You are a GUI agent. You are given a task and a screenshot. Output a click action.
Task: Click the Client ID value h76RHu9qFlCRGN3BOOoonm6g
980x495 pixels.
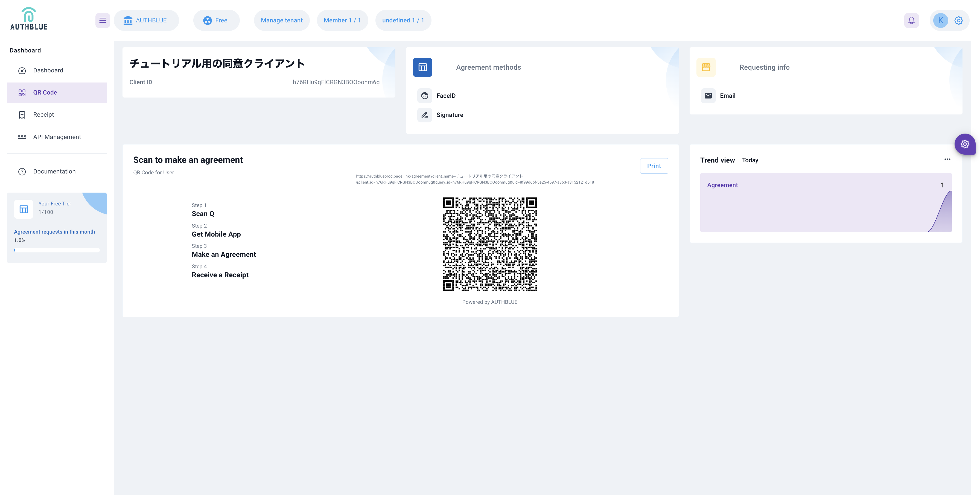[336, 82]
